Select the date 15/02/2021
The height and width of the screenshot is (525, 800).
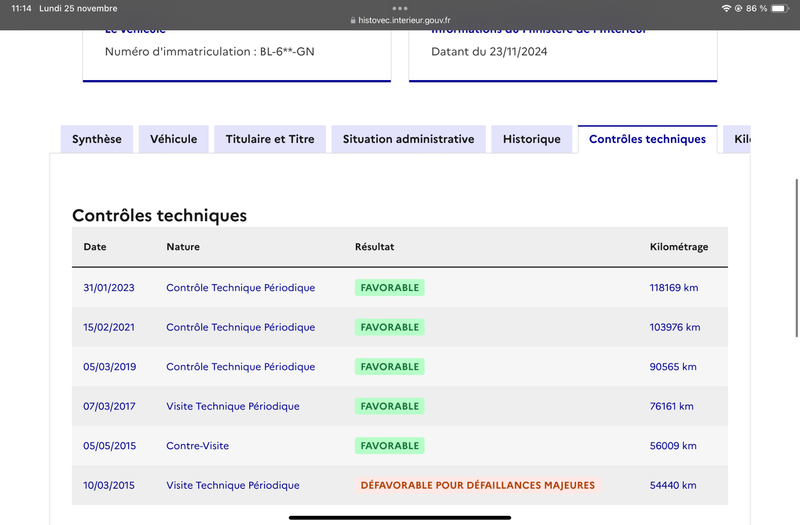[x=109, y=327]
